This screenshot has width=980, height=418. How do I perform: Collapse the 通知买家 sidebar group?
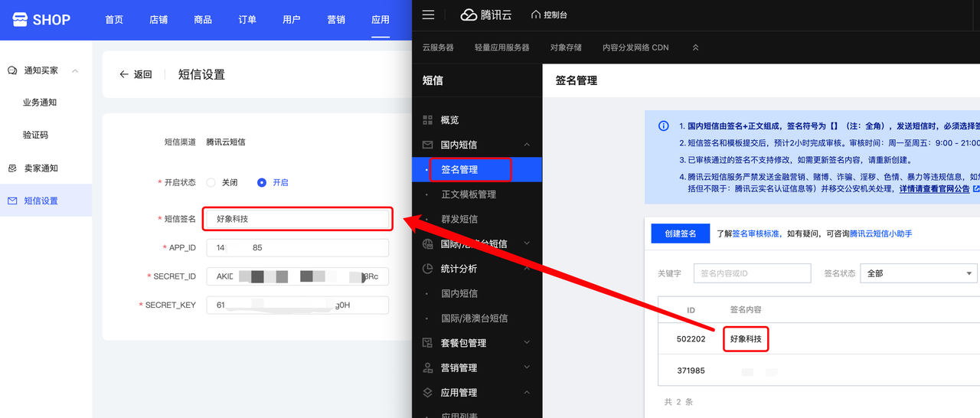click(x=75, y=70)
